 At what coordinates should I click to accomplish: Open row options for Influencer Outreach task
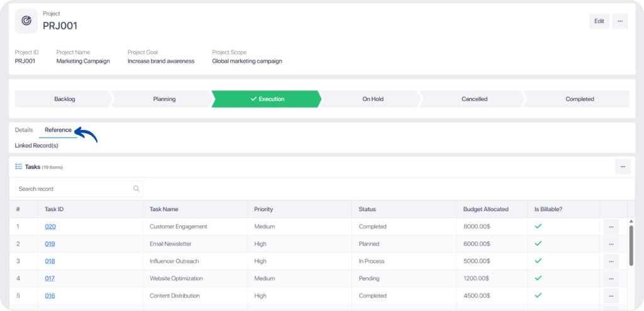click(x=611, y=261)
